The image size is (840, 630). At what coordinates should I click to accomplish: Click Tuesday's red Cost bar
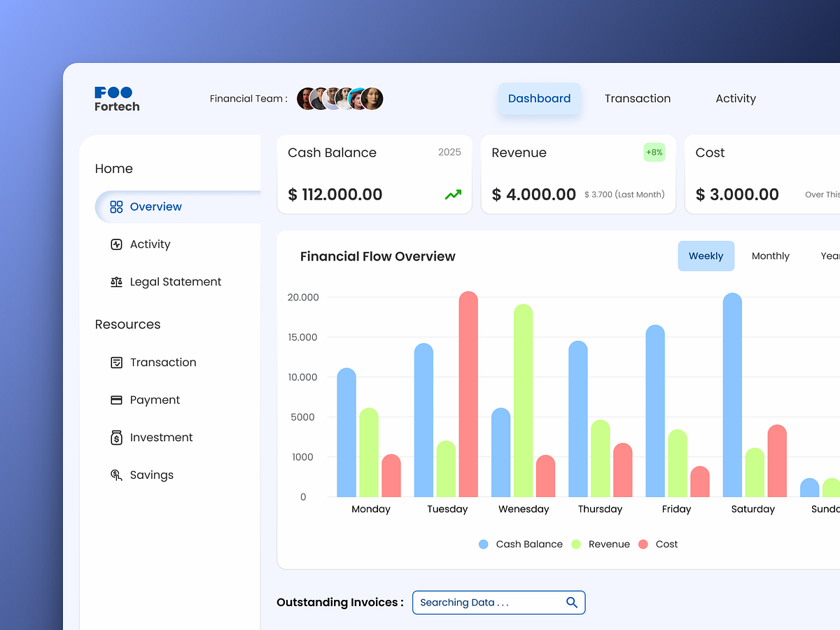[468, 394]
